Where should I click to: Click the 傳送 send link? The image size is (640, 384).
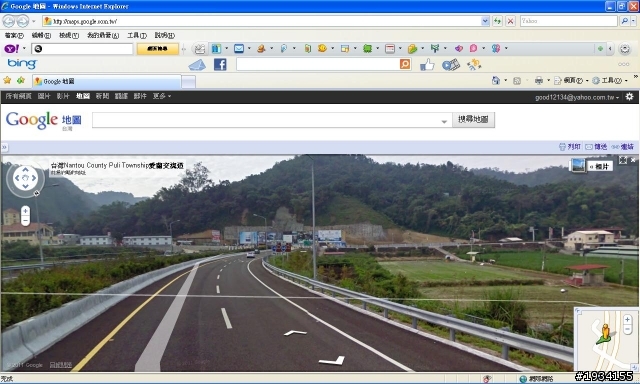596,146
